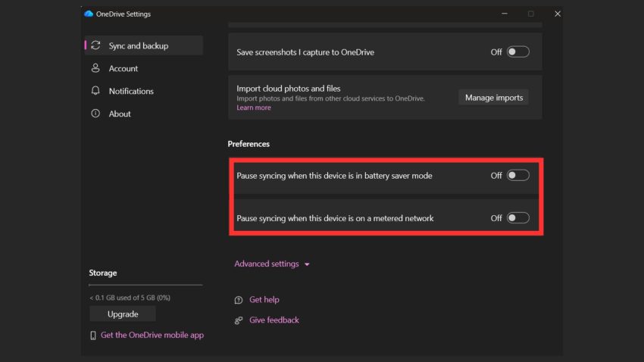
Task: Click the bell icon beside Notifications
Action: (x=95, y=91)
